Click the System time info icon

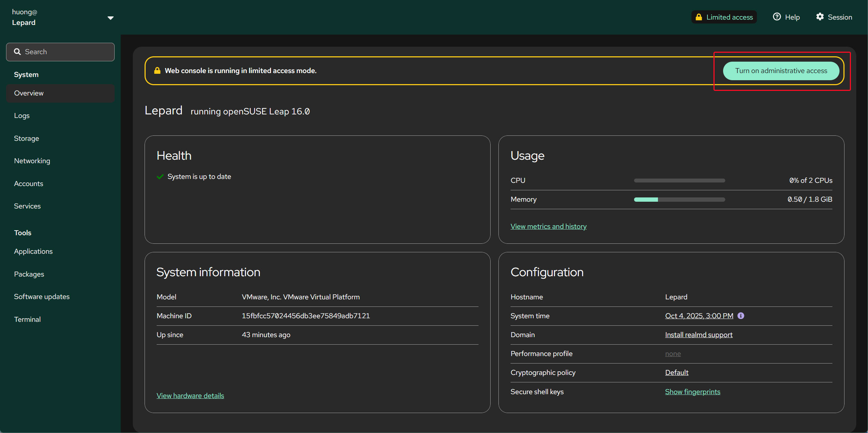coord(741,316)
